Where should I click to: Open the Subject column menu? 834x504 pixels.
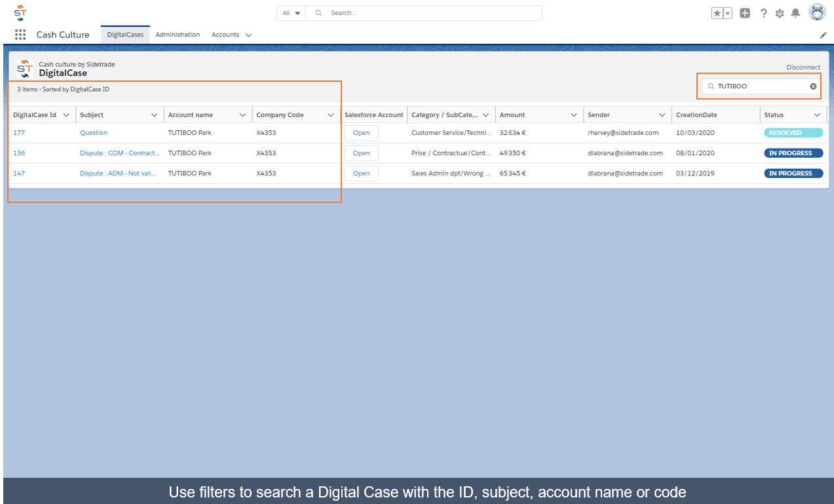(155, 115)
